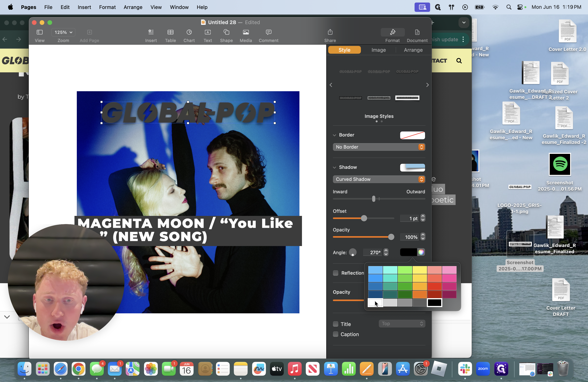The height and width of the screenshot is (382, 588).
Task: Enable the Caption checkbox
Action: [335, 334]
